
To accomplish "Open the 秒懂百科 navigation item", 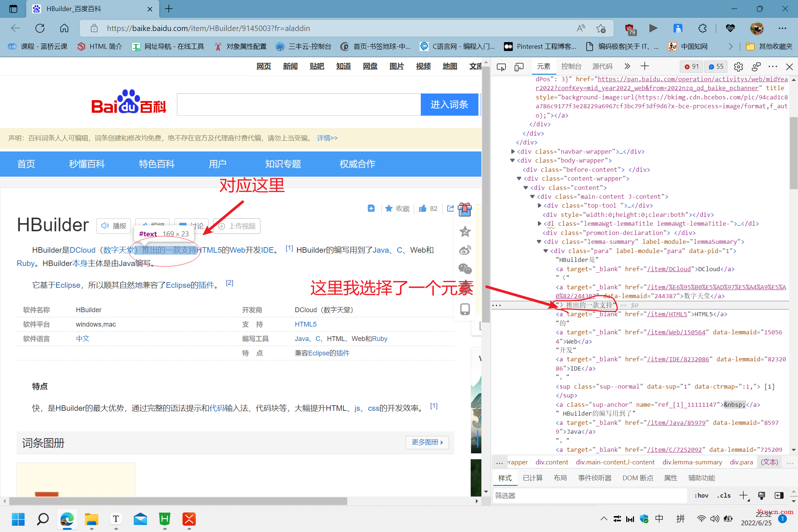I will click(87, 164).
